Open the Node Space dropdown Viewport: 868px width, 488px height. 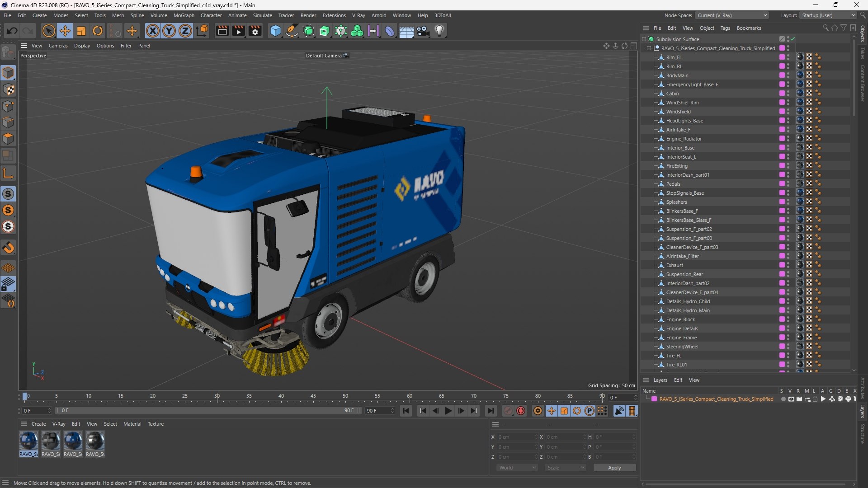pos(732,15)
